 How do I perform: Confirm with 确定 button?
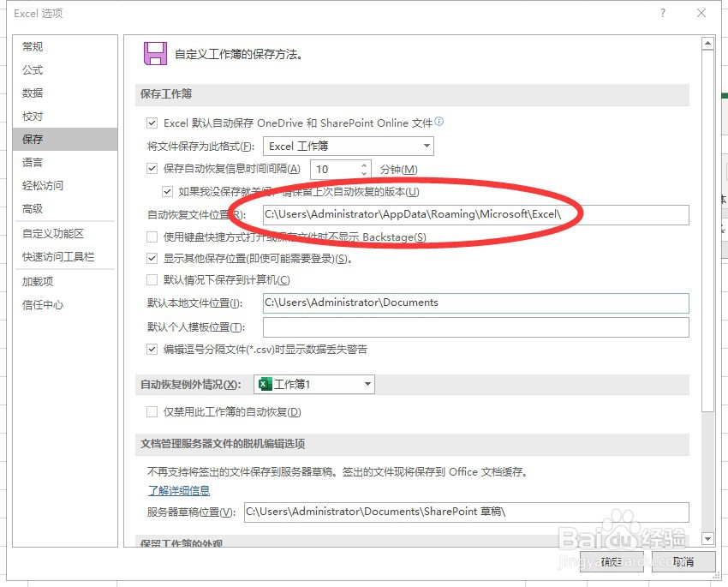click(x=612, y=562)
